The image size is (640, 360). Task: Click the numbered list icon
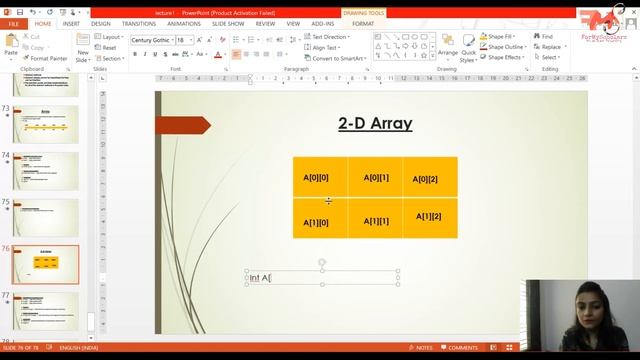(x=251, y=40)
